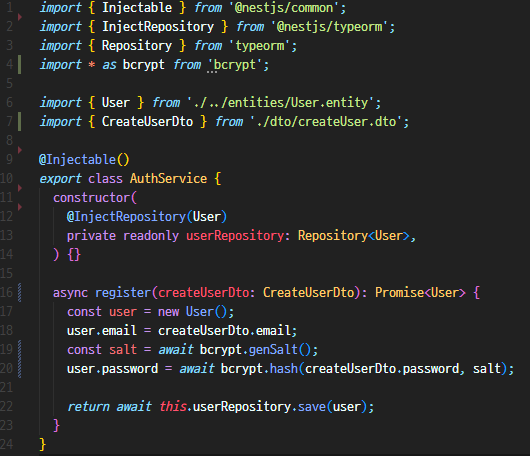Click the 'register' method name
Viewport: 530px width, 456px height.
pyautogui.click(x=123, y=292)
